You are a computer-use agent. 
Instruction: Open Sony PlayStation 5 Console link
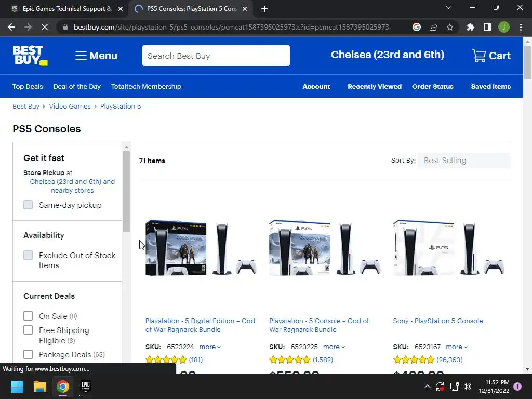tap(437, 321)
